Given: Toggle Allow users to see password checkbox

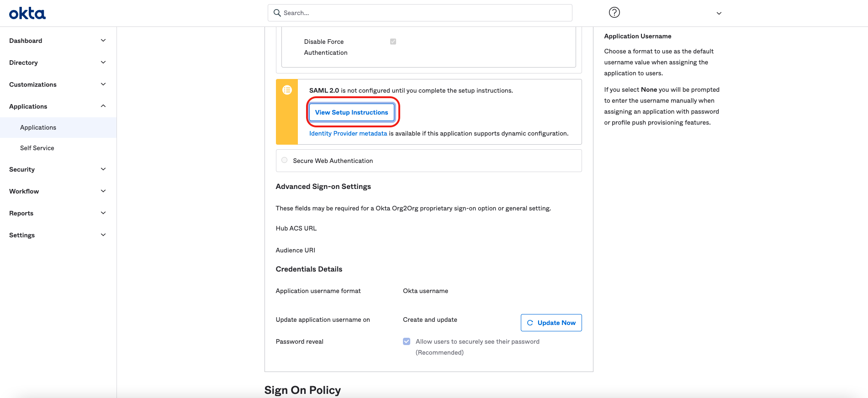Looking at the screenshot, I should pos(407,341).
